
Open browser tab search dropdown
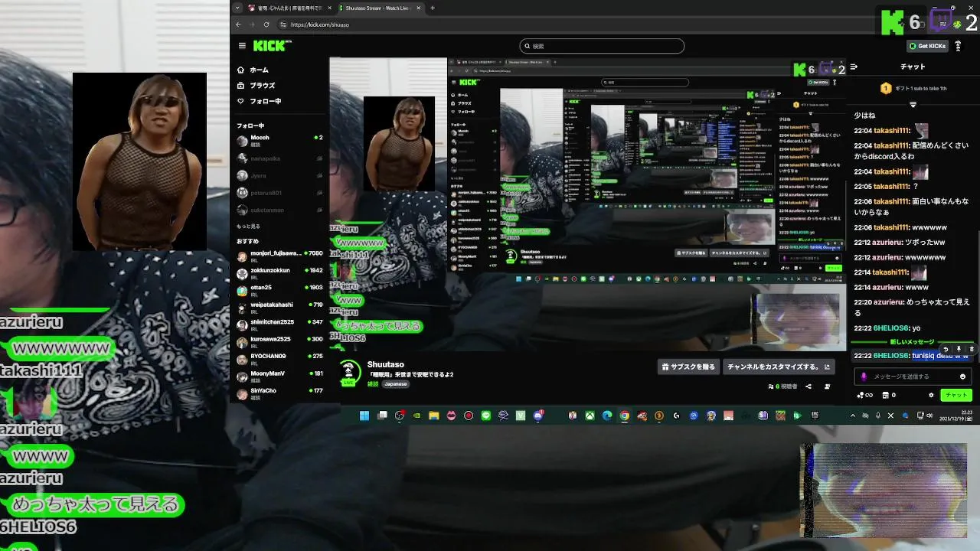pos(238,8)
